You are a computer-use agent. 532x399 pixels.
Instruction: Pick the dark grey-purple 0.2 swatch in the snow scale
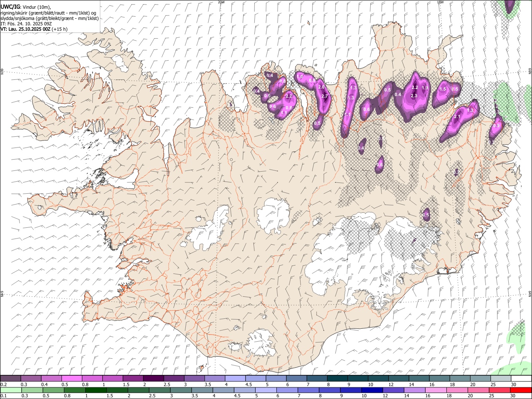point(10,379)
